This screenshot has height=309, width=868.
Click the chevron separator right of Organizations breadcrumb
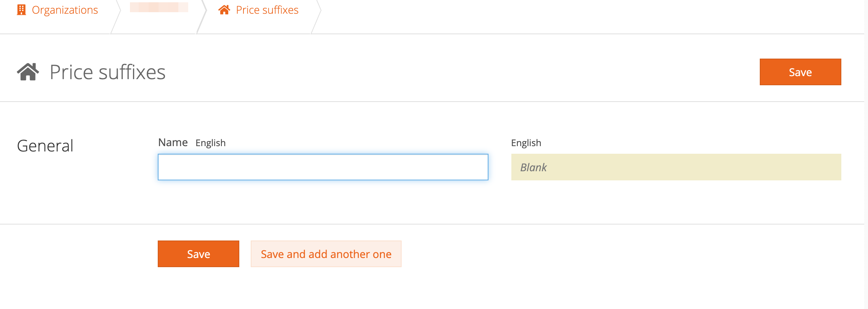click(115, 17)
